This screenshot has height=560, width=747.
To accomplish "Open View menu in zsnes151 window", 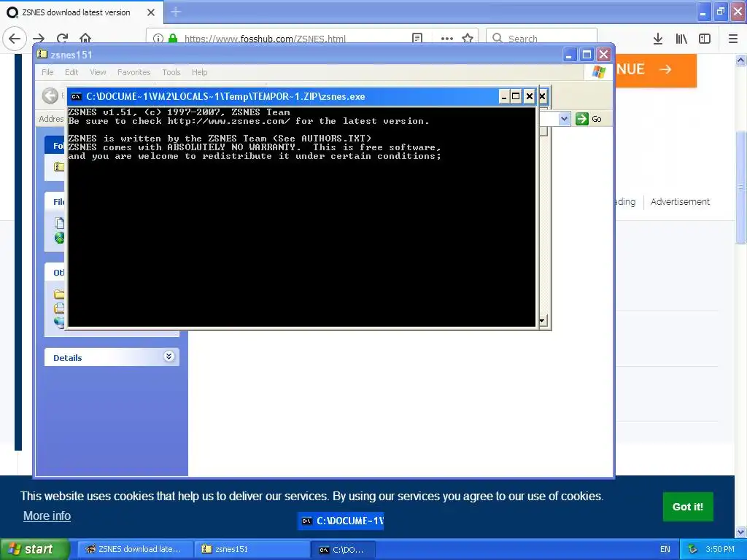I will coord(98,72).
